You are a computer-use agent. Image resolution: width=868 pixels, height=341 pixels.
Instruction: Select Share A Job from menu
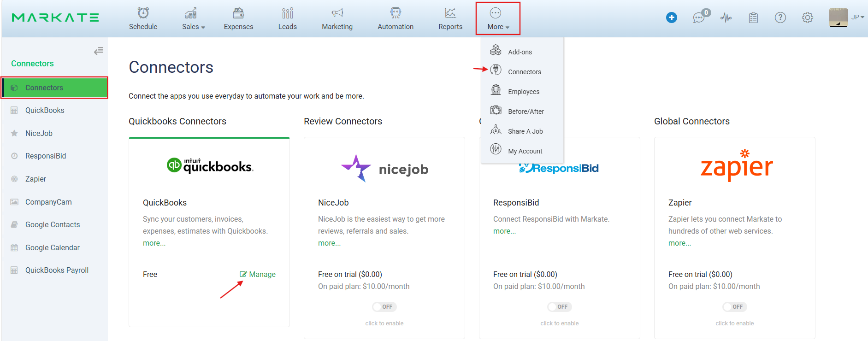(526, 131)
